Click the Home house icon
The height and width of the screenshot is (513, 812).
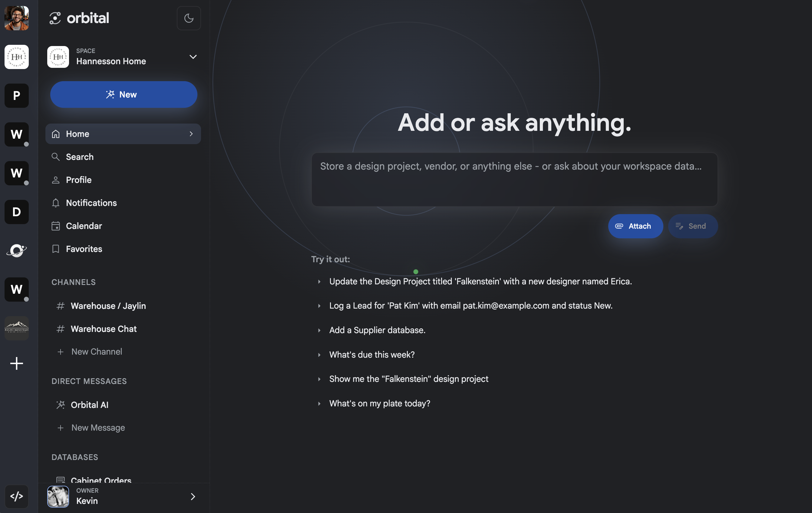56,134
